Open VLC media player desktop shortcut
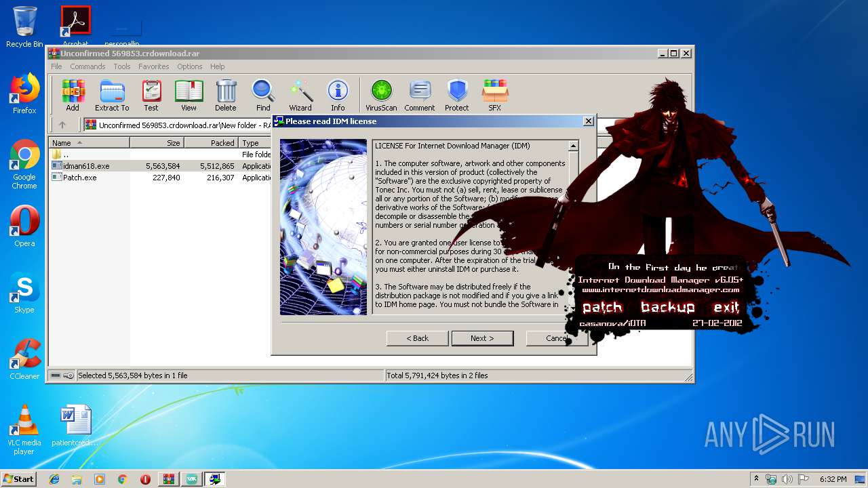The width and height of the screenshot is (868, 488). [x=24, y=430]
